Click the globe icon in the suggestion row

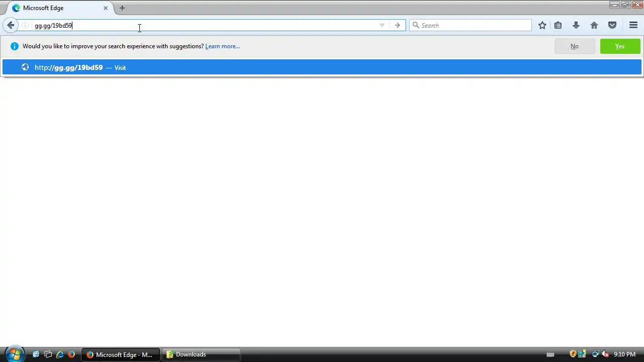[25, 67]
